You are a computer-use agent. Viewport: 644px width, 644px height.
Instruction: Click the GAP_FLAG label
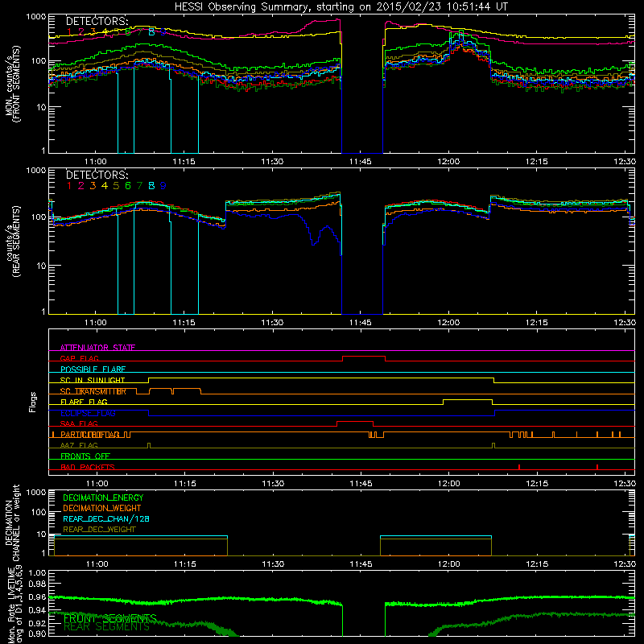tap(80, 358)
